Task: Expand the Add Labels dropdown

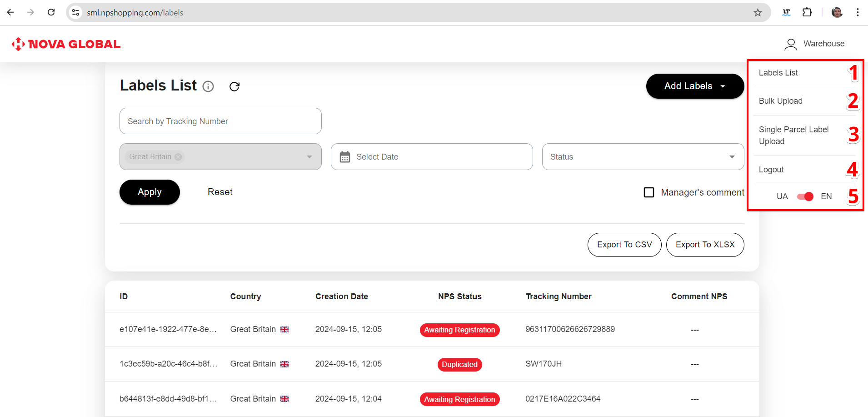Action: click(695, 86)
